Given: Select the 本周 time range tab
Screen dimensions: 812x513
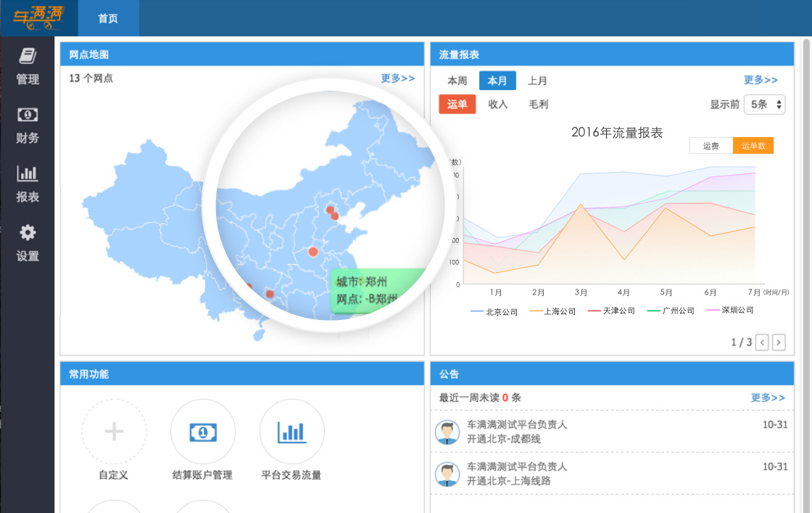Looking at the screenshot, I should 457,81.
